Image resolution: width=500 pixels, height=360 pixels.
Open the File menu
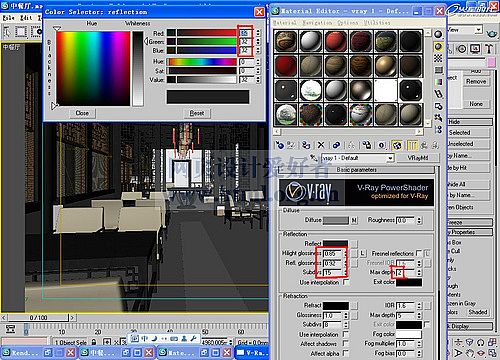[9, 18]
